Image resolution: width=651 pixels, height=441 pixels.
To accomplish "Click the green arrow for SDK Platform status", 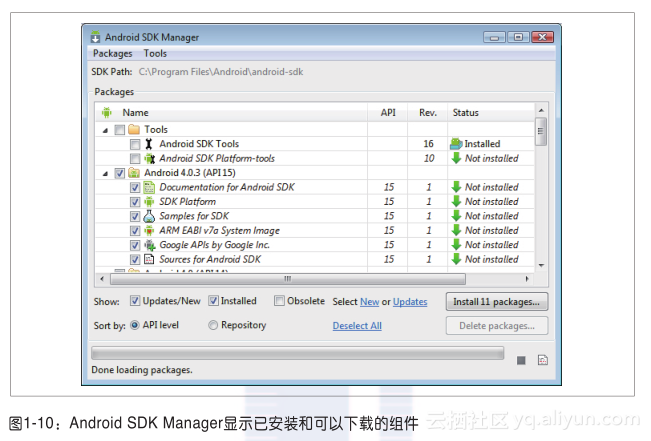I will click(x=456, y=201).
